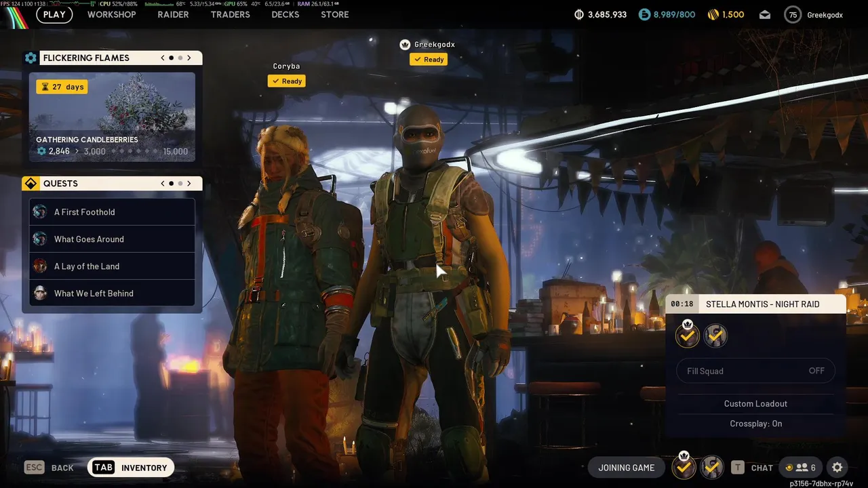
Task: Go to next Flickering Flames page
Action: (x=189, y=58)
